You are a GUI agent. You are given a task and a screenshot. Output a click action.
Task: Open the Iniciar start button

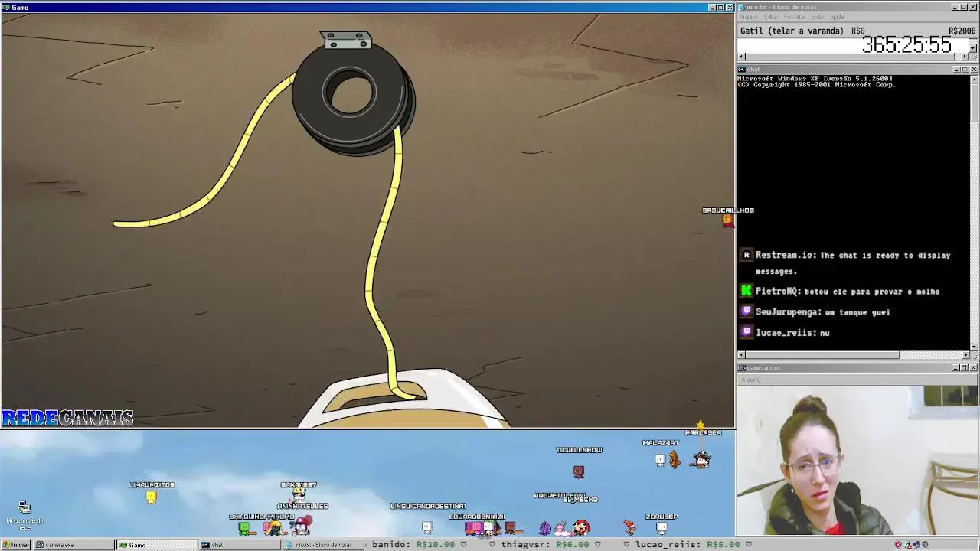pyautogui.click(x=16, y=545)
